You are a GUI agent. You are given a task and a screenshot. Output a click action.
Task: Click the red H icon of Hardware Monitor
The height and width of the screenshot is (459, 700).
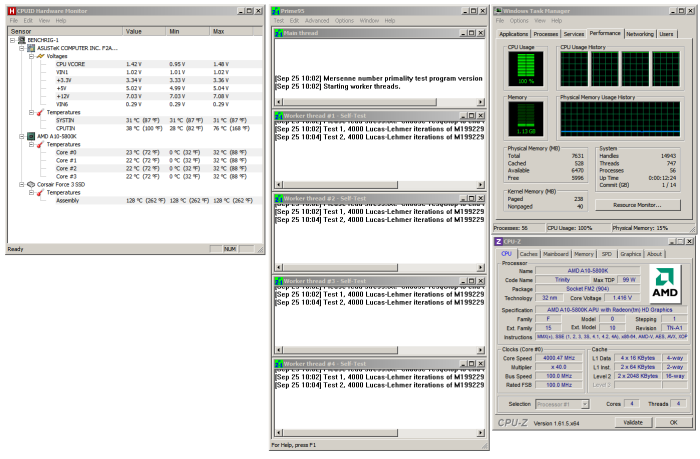[11, 9]
